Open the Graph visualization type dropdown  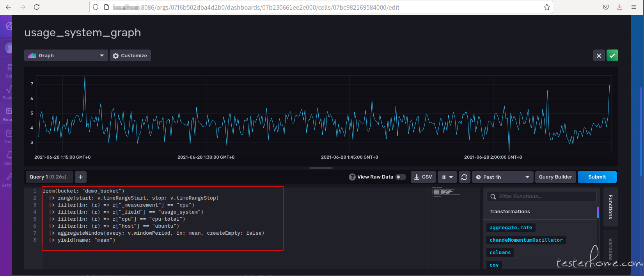(x=66, y=55)
